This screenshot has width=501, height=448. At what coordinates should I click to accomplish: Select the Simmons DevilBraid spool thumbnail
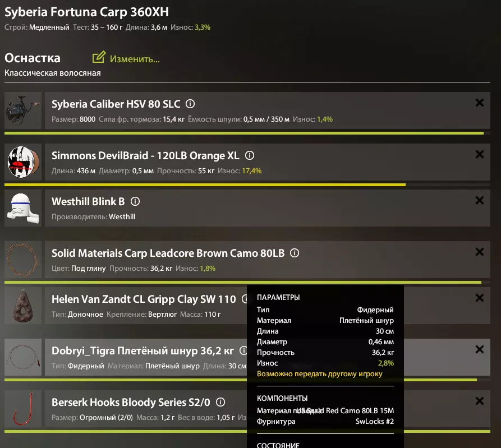[23, 162]
